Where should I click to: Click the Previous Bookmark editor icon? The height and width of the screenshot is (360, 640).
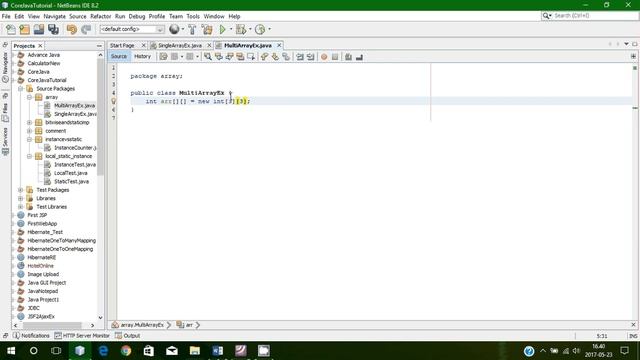click(264, 57)
